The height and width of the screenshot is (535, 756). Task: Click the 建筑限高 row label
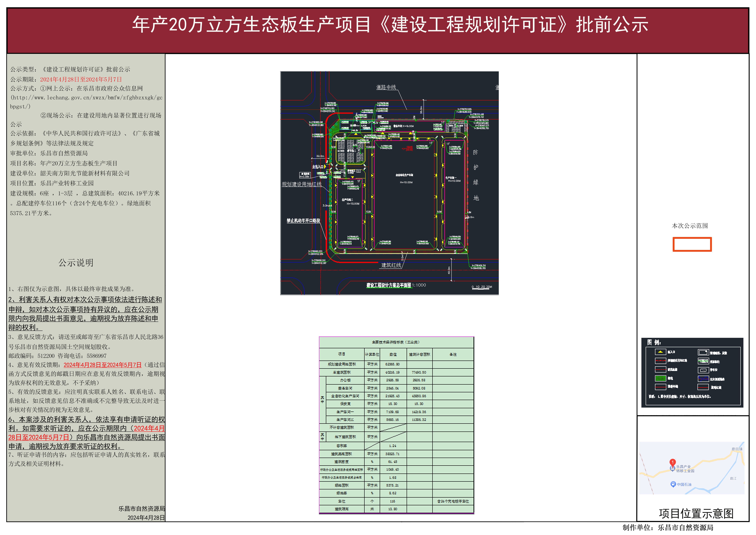pyautogui.click(x=342, y=509)
